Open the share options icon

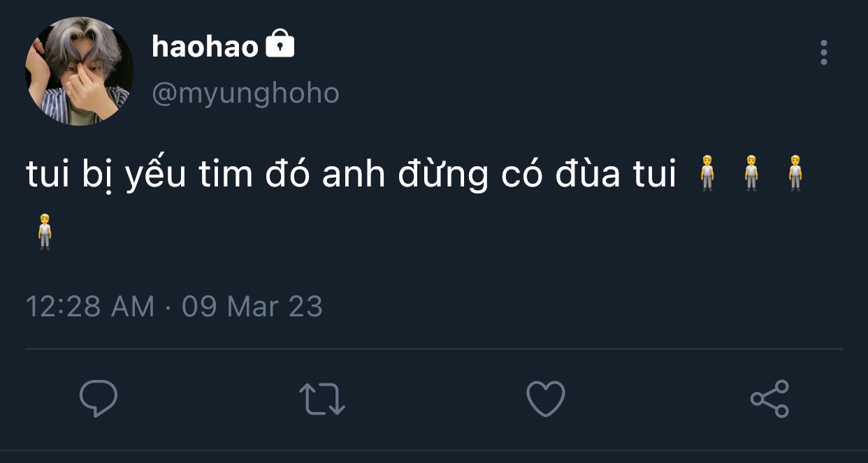point(769,399)
